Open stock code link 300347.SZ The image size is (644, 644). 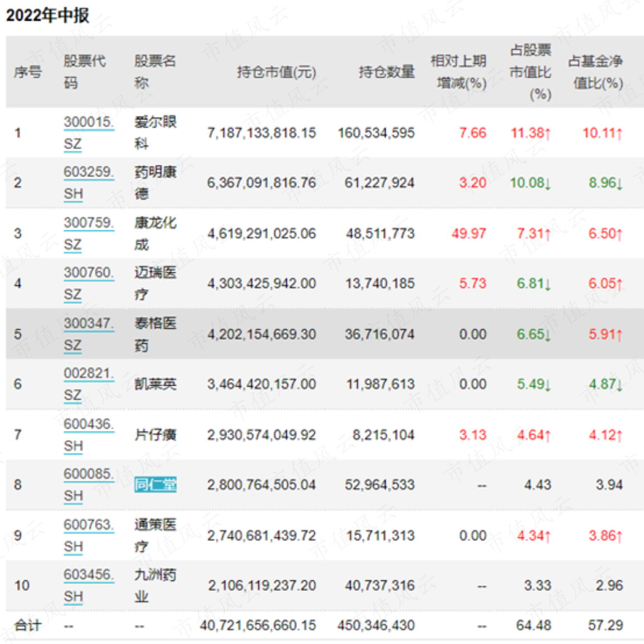[x=89, y=334]
